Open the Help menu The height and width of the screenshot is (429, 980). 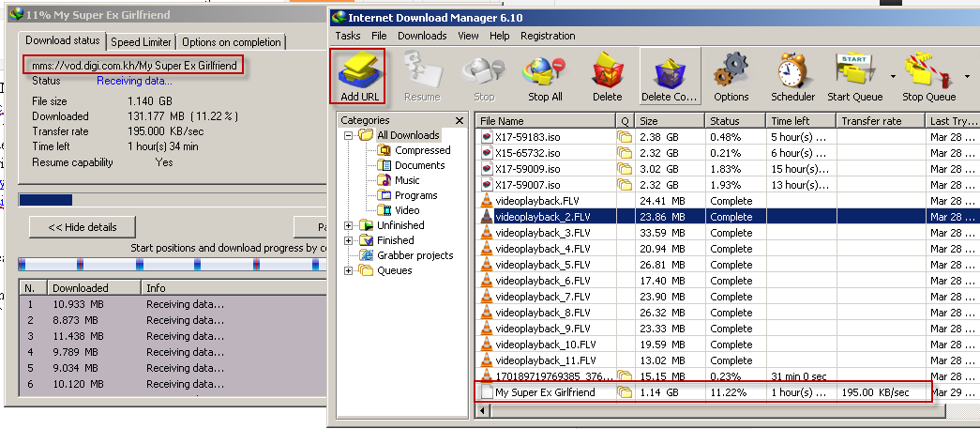tap(499, 36)
